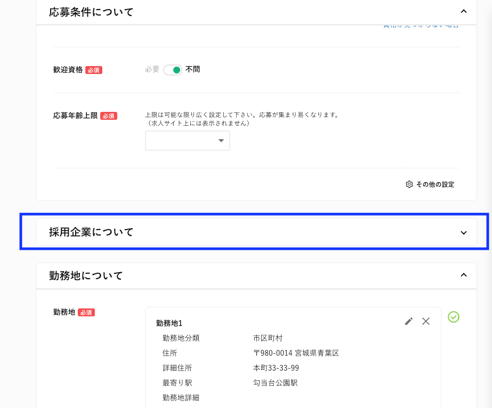The width and height of the screenshot is (492, 408).
Task: Click the 市区町村 classification value
Action: pyautogui.click(x=268, y=338)
